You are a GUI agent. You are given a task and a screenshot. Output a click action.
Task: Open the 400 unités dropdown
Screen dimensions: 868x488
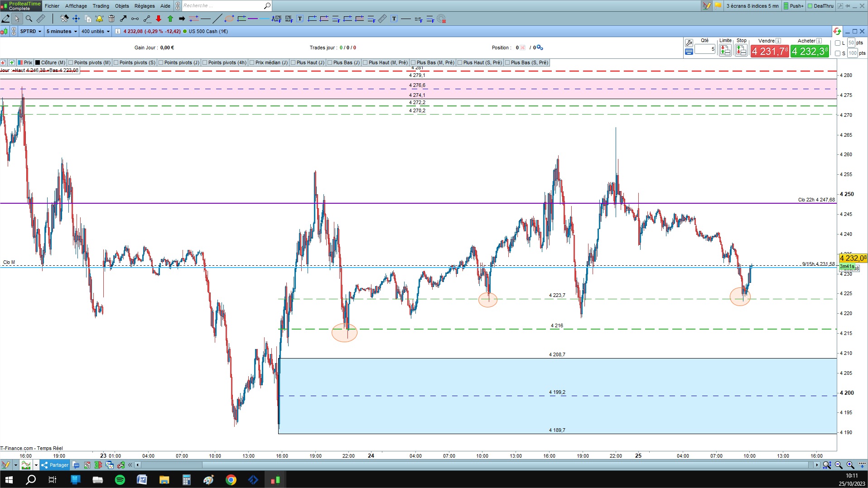pyautogui.click(x=95, y=31)
